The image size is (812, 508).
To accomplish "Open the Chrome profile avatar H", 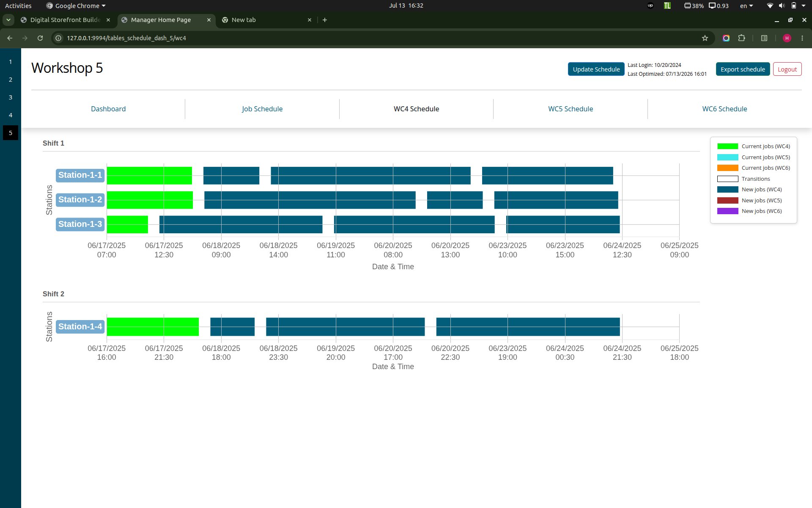I will (x=787, y=38).
